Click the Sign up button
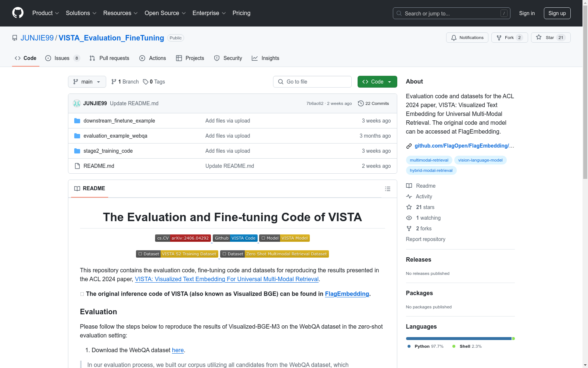Screen dimensions: 588x368 (557, 13)
